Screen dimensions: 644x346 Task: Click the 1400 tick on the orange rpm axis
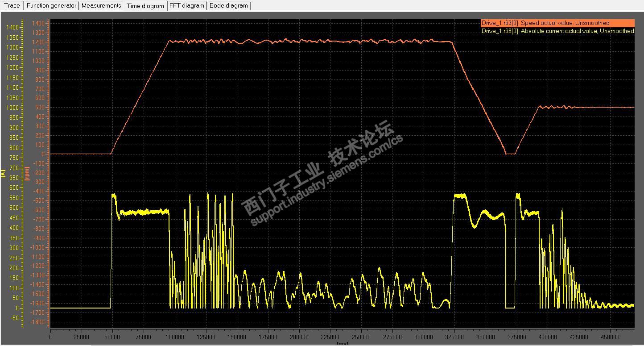[x=38, y=23]
